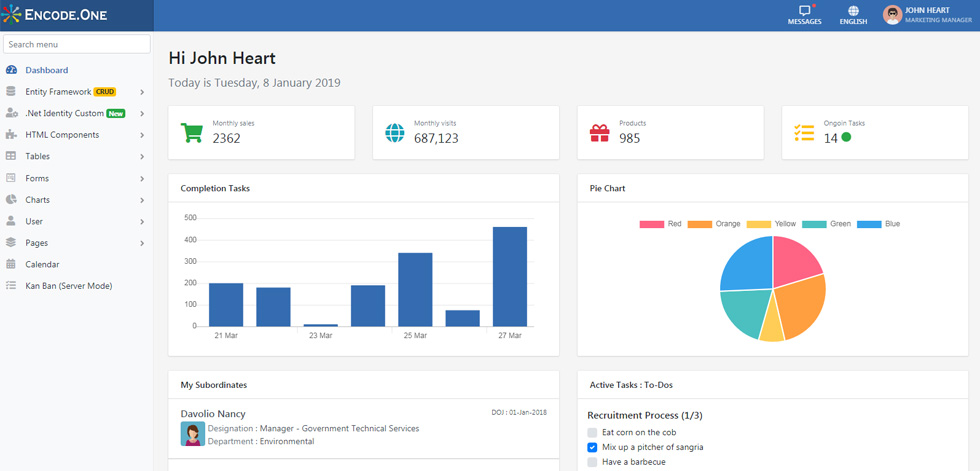This screenshot has width=980, height=471.
Task: Click the Ongoing Tasks checklist icon
Action: pos(804,133)
